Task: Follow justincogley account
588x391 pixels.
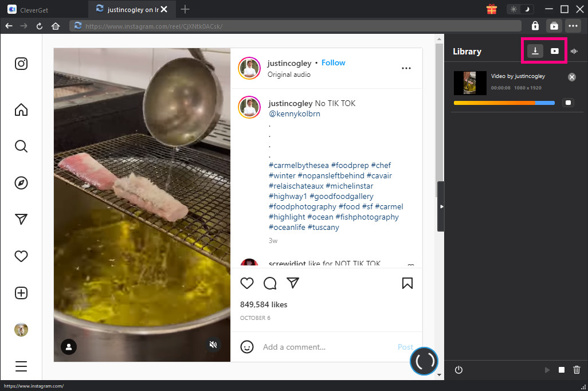Action: coord(333,62)
